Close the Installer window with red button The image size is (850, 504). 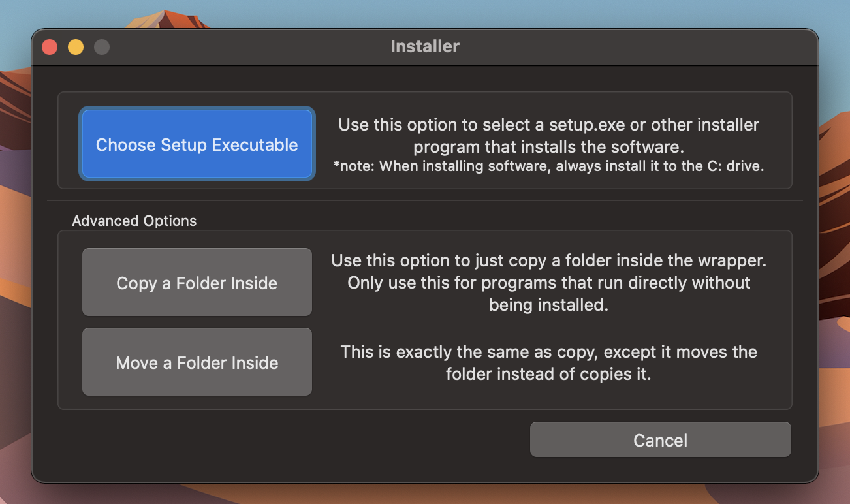click(x=50, y=47)
